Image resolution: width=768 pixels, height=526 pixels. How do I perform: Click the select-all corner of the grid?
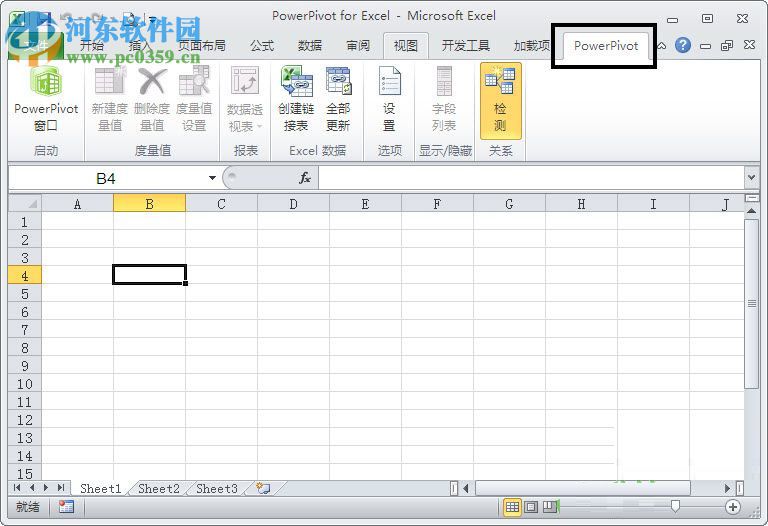point(25,203)
